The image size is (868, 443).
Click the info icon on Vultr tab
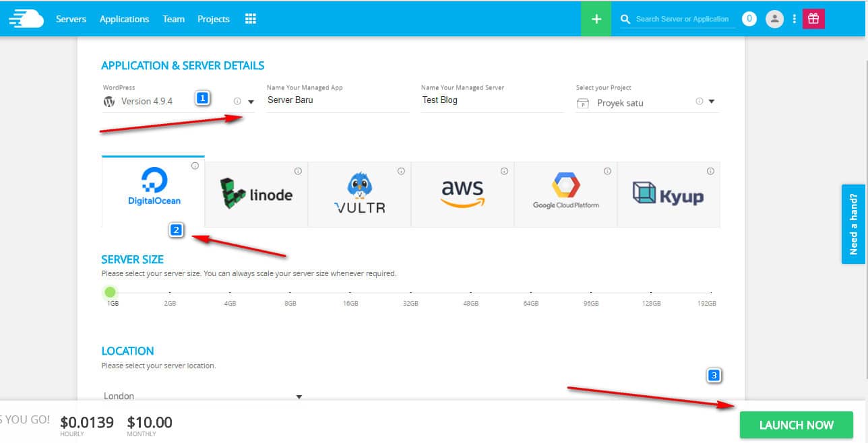pyautogui.click(x=401, y=171)
